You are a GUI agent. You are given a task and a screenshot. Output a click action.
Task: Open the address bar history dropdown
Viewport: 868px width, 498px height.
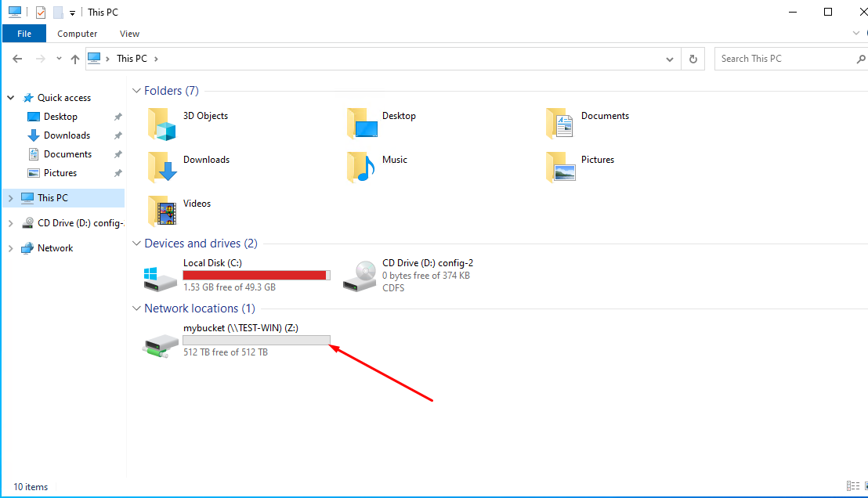point(669,59)
